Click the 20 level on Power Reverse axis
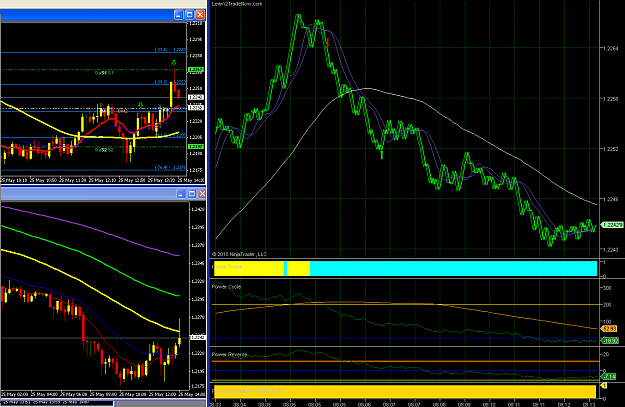Viewport: 625px width, 407px height. pos(606,354)
